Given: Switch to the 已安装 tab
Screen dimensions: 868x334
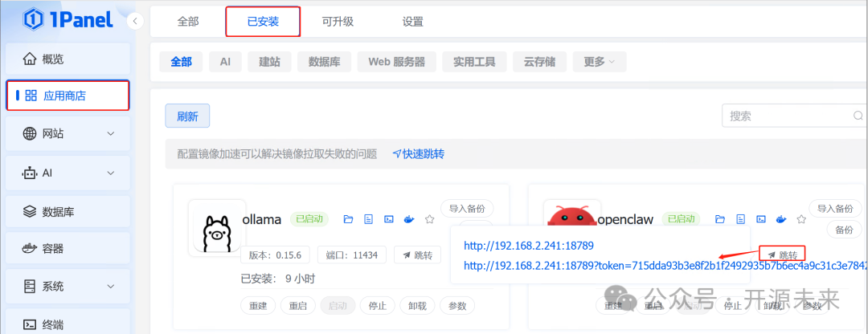Looking at the screenshot, I should 263,22.
